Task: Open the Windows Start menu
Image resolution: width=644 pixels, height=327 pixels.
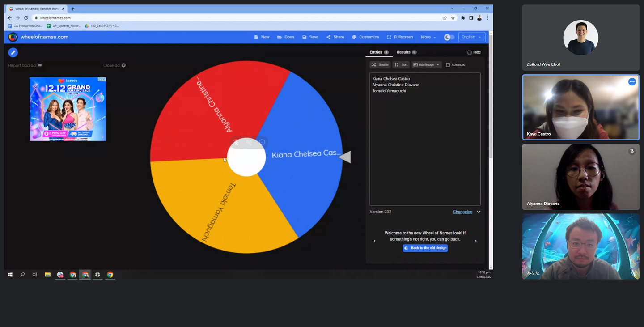Action: coord(10,275)
